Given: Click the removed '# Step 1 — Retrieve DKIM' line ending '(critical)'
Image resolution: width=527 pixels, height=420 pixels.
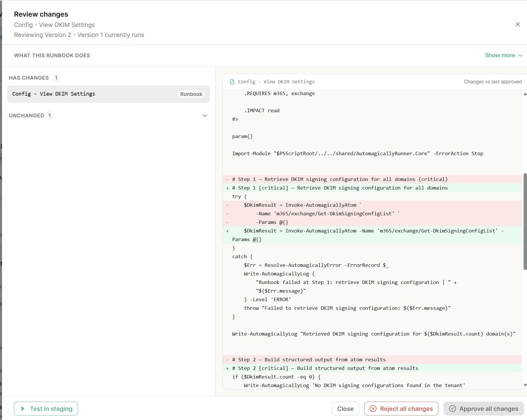Looking at the screenshot, I should click(372, 179).
